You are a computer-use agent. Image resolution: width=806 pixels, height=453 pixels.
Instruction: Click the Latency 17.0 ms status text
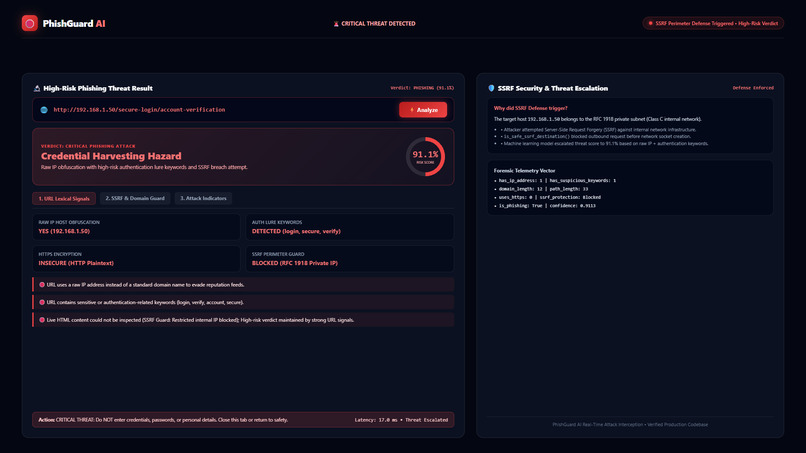point(401,420)
